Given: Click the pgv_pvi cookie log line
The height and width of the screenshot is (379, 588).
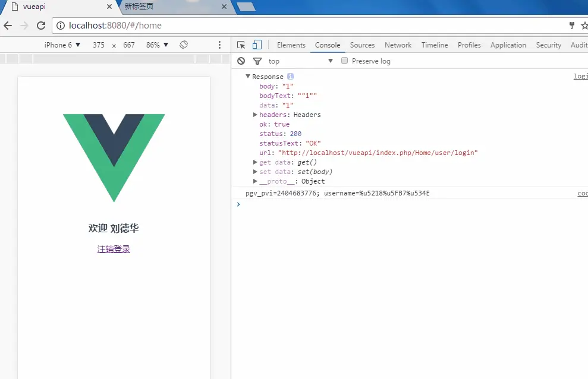Looking at the screenshot, I should [x=338, y=193].
